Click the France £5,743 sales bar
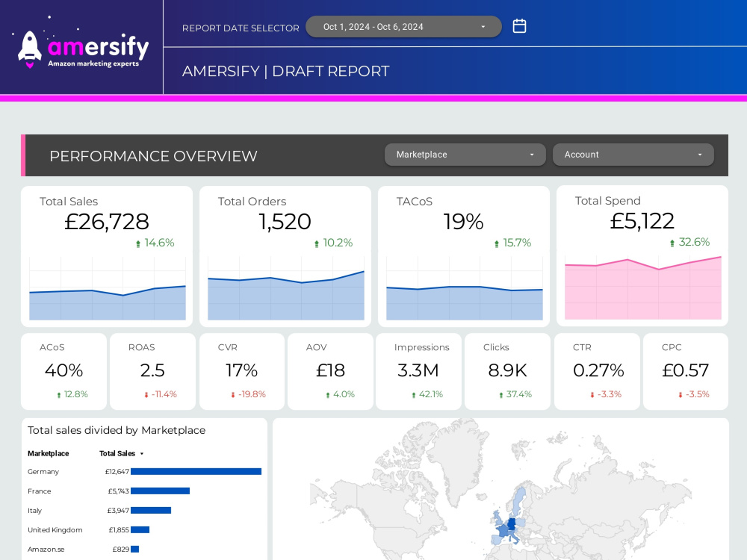This screenshot has width=747, height=560. click(x=160, y=491)
